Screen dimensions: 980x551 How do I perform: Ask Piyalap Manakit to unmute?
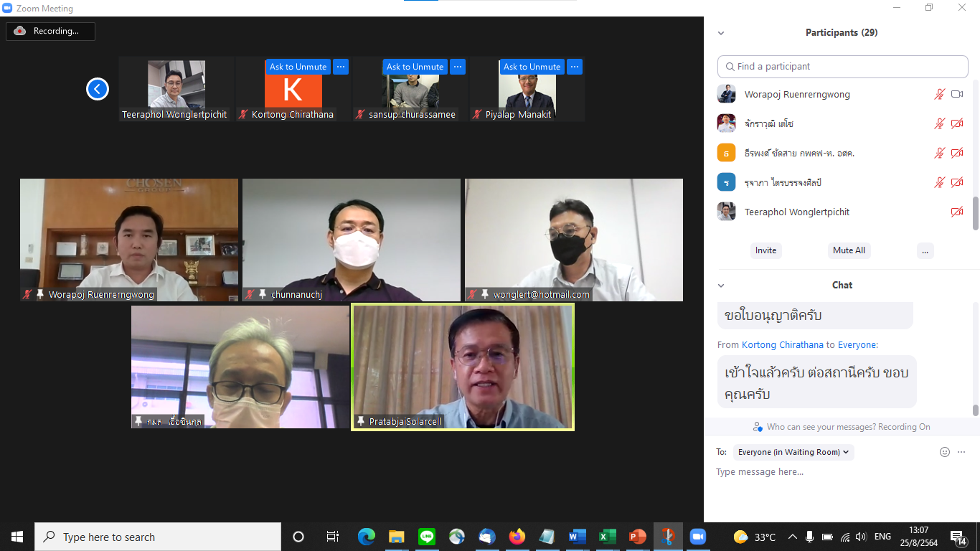pyautogui.click(x=532, y=67)
